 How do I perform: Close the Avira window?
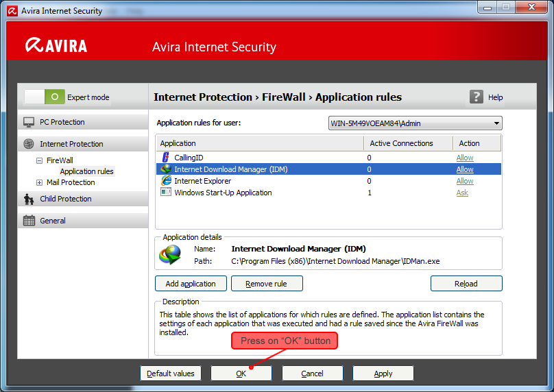click(531, 7)
